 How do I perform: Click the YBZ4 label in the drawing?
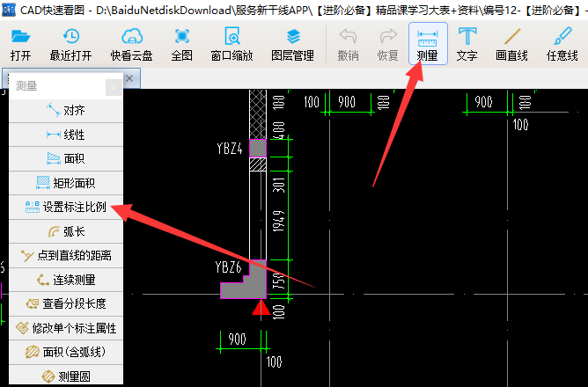click(x=230, y=149)
